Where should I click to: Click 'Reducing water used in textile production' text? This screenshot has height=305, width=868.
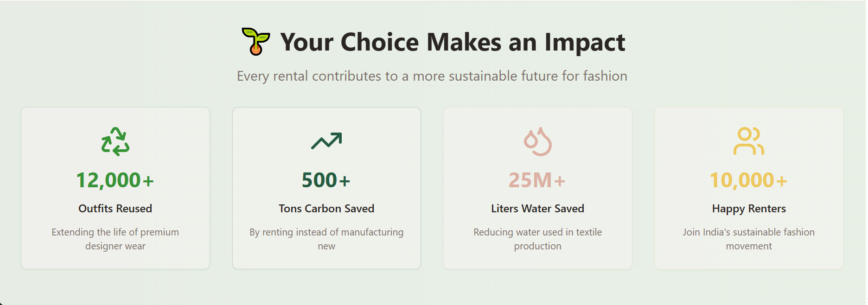pyautogui.click(x=538, y=239)
